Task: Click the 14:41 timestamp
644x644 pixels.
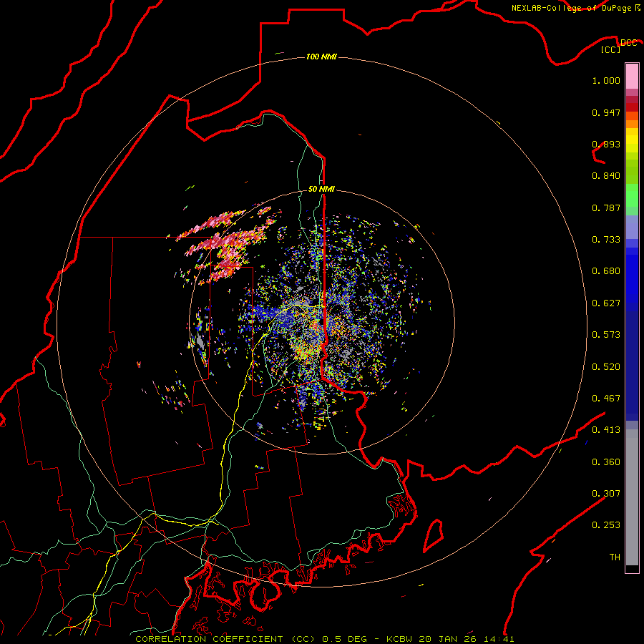Action: (x=499, y=639)
